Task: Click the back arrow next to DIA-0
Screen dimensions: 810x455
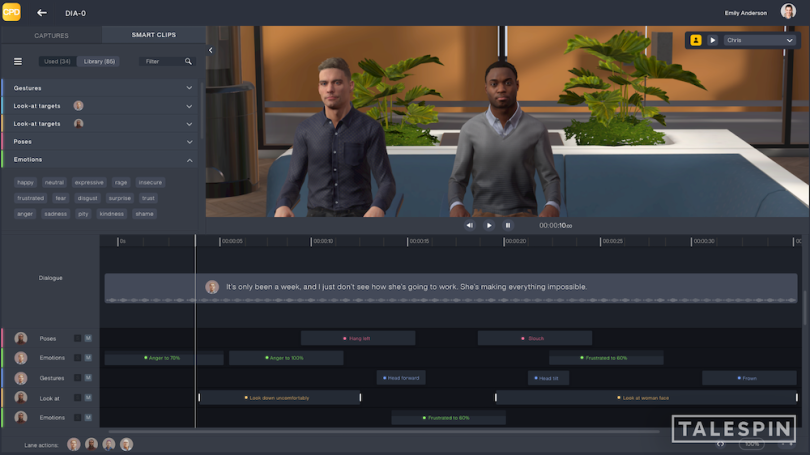Action: (x=42, y=13)
